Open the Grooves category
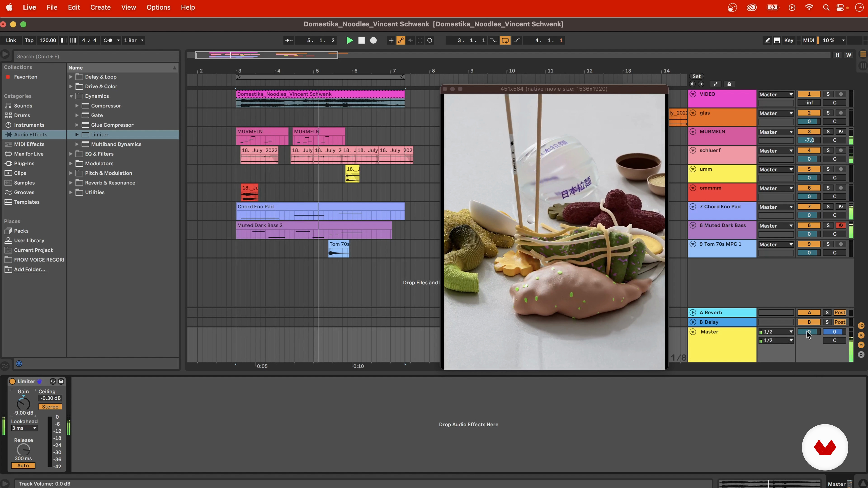The height and width of the screenshot is (488, 868). [24, 192]
